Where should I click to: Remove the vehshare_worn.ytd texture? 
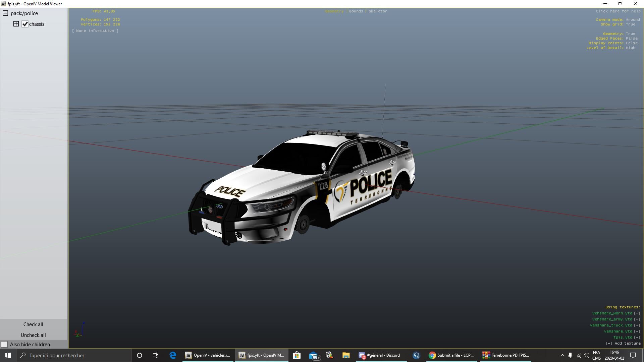click(x=637, y=313)
